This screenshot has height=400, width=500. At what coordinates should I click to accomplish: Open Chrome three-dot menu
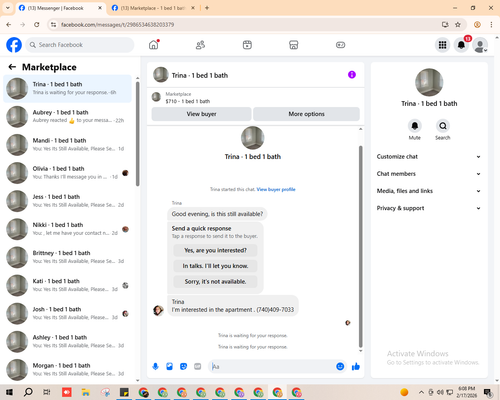491,25
